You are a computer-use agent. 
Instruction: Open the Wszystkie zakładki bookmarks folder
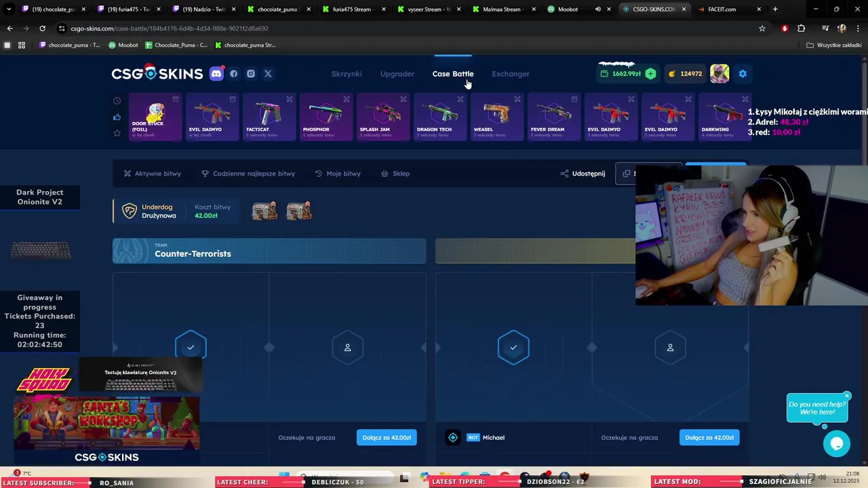tap(834, 45)
